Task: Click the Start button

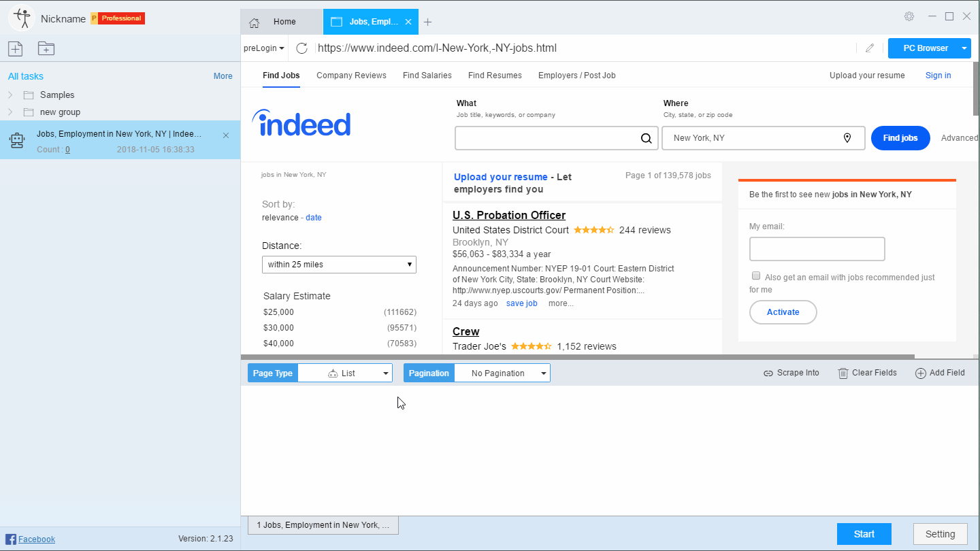Action: click(x=864, y=534)
